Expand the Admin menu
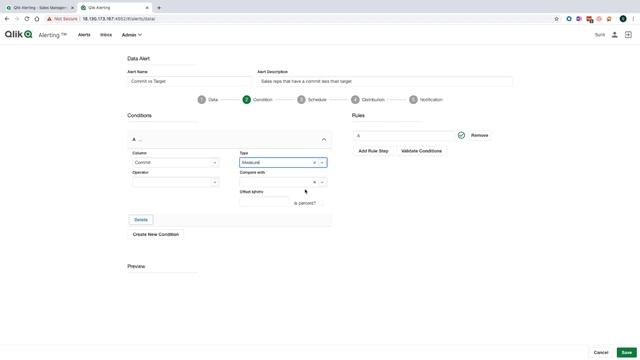 [131, 35]
